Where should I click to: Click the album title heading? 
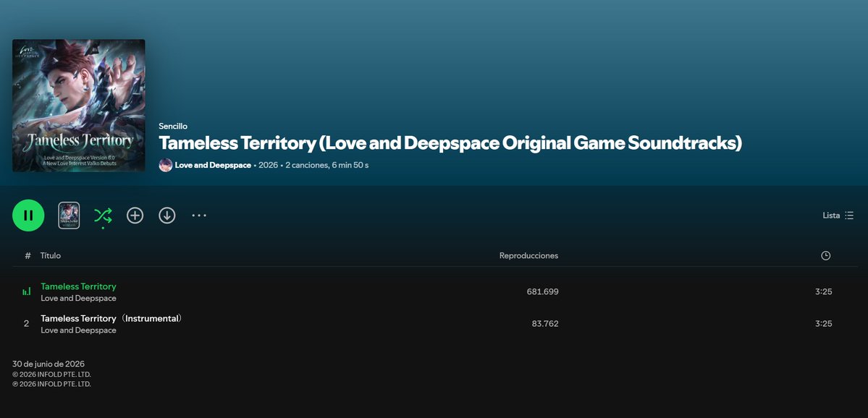[x=450, y=143]
